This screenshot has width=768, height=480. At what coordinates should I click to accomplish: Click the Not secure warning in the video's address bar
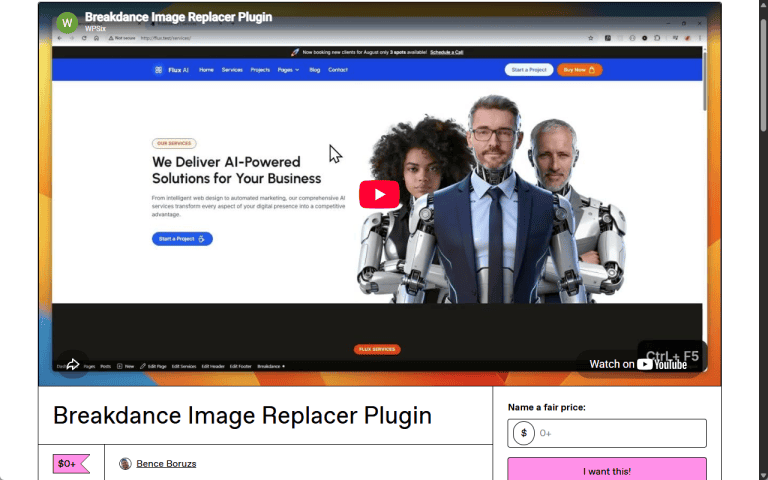pyautogui.click(x=122, y=38)
